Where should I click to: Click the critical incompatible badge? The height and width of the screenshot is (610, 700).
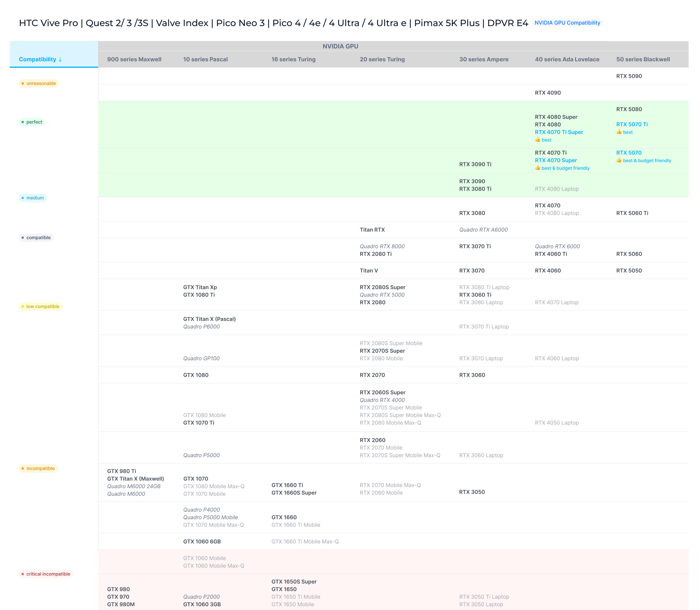[x=46, y=574]
